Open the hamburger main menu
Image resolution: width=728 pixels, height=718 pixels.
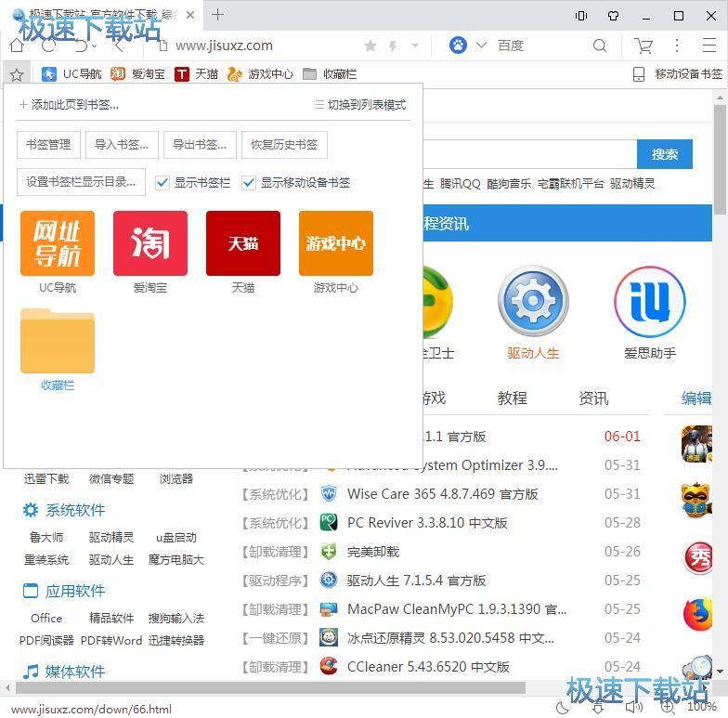tap(709, 46)
